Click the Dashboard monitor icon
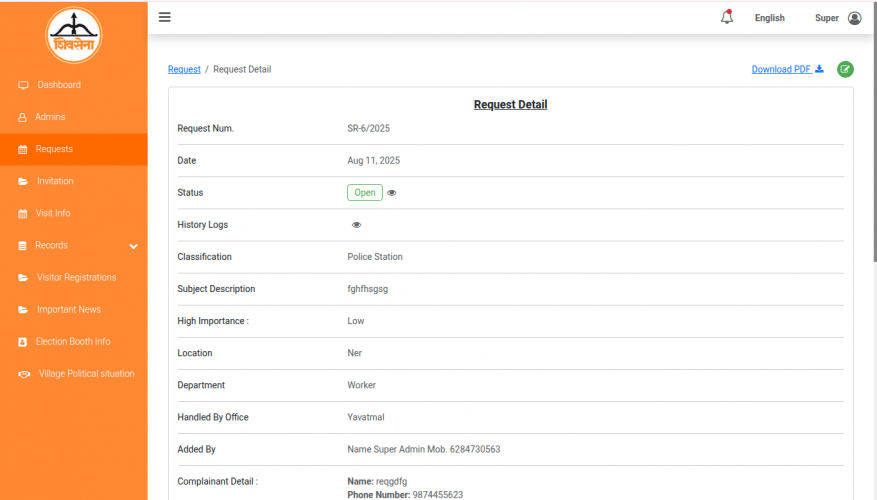 coord(23,85)
